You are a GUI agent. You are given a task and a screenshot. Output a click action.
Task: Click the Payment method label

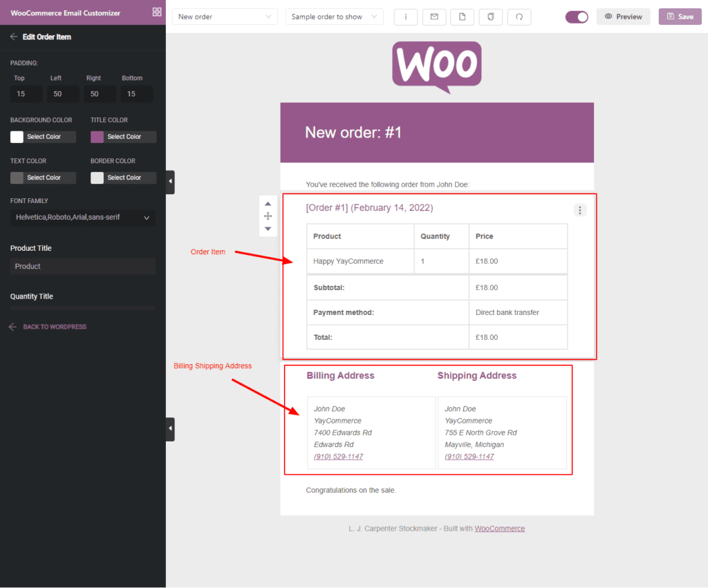pos(343,312)
